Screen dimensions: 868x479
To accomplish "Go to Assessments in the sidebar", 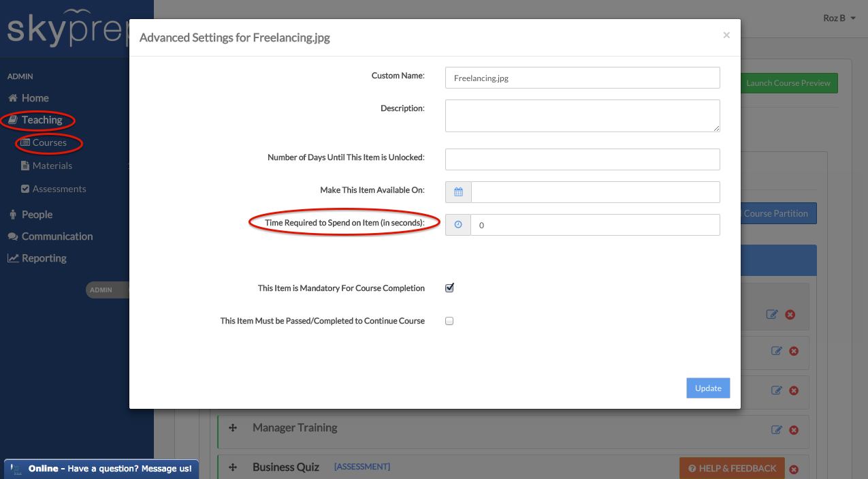I will [59, 189].
